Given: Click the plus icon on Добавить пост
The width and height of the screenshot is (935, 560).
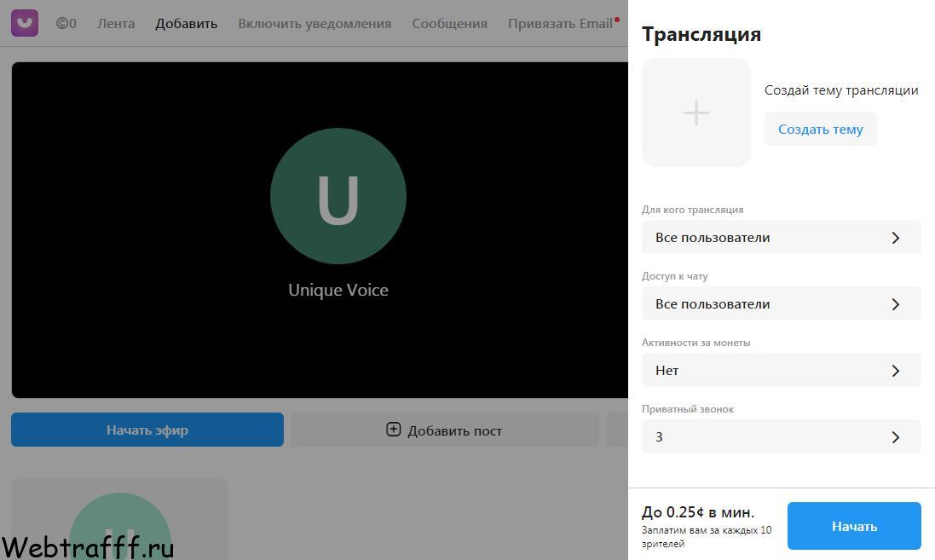Looking at the screenshot, I should pos(394,430).
